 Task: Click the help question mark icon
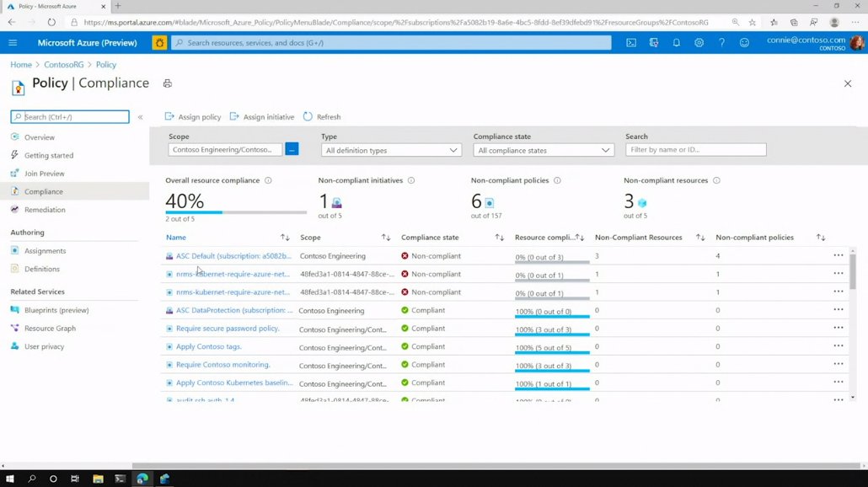pyautogui.click(x=721, y=43)
